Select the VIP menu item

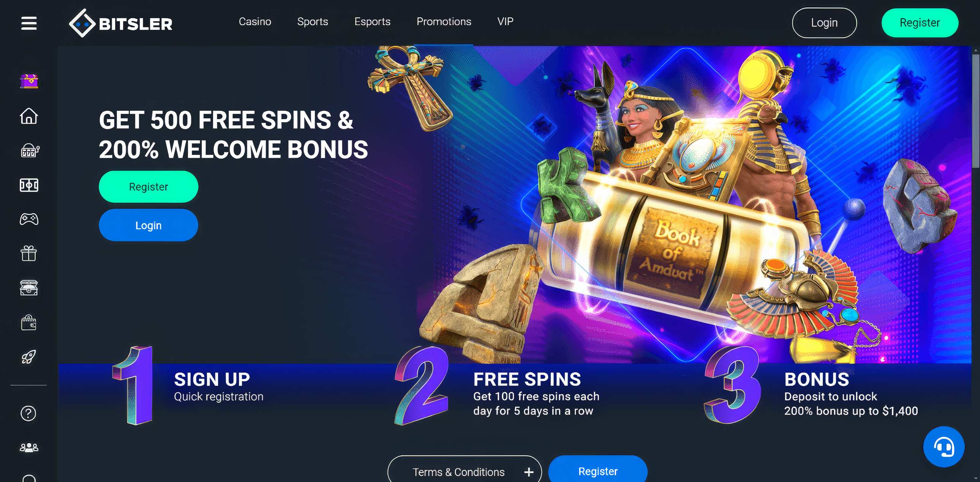[505, 22]
